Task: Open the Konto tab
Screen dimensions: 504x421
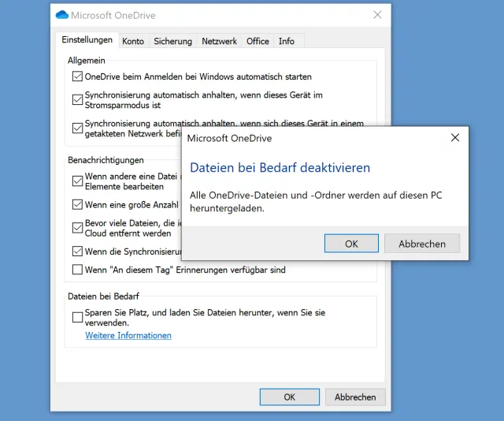Action: coord(133,41)
